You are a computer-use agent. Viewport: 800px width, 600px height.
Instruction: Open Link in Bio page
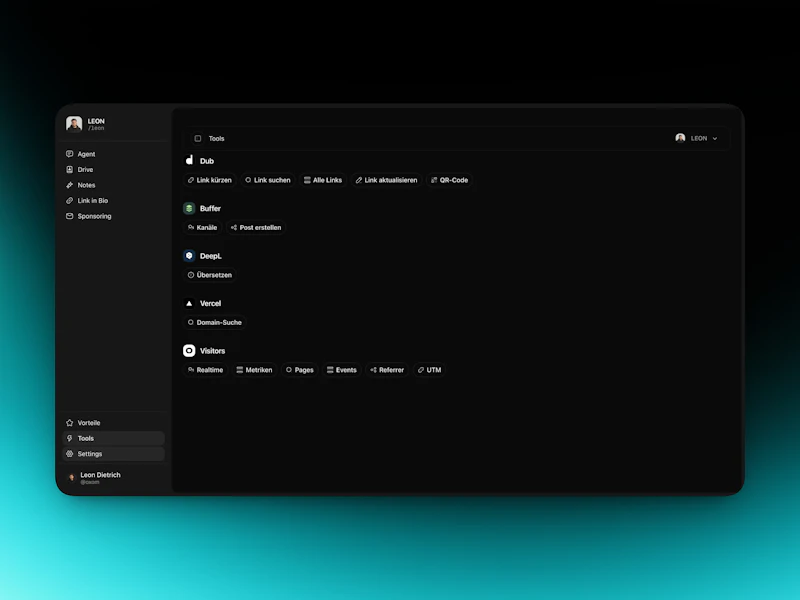(113, 201)
